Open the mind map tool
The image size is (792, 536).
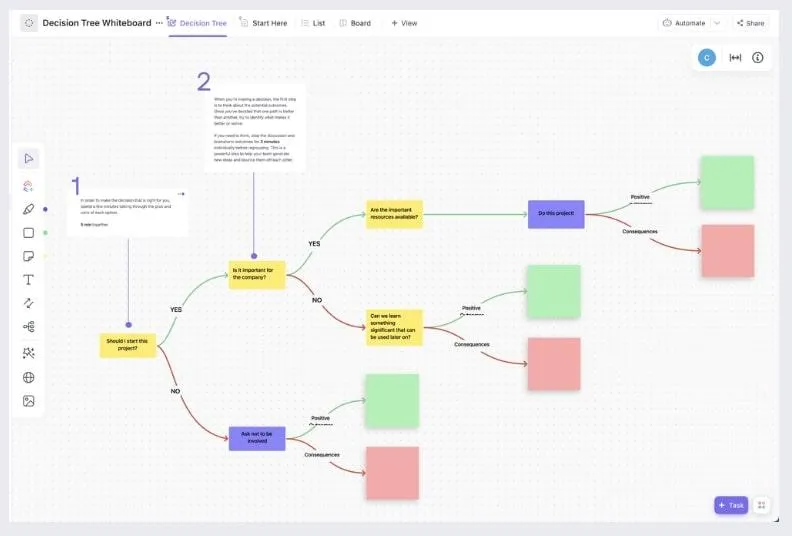pyautogui.click(x=29, y=327)
